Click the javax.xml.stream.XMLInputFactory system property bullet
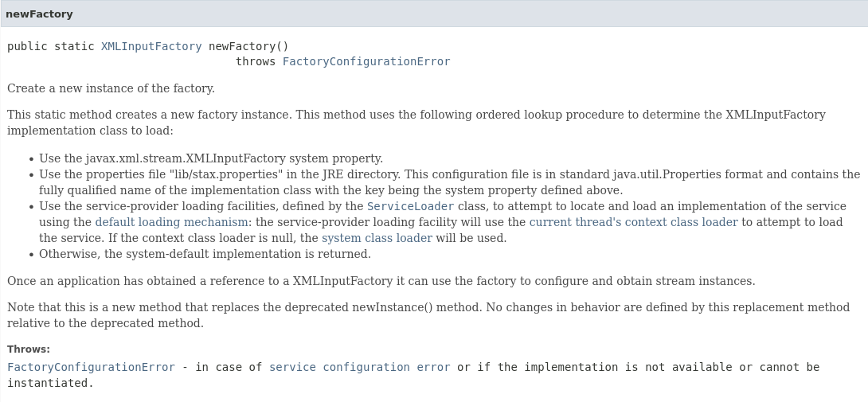868x402 pixels. pos(211,158)
